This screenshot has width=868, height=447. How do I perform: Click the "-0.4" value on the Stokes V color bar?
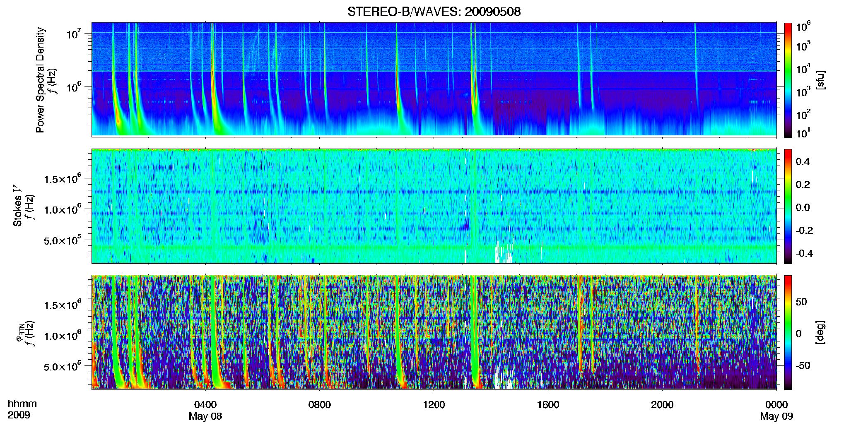tap(804, 253)
